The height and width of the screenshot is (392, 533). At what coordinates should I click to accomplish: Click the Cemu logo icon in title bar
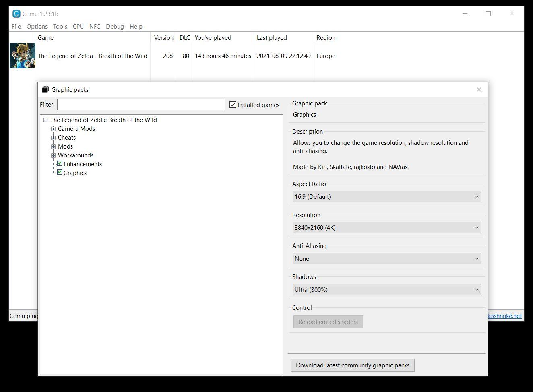[16, 14]
